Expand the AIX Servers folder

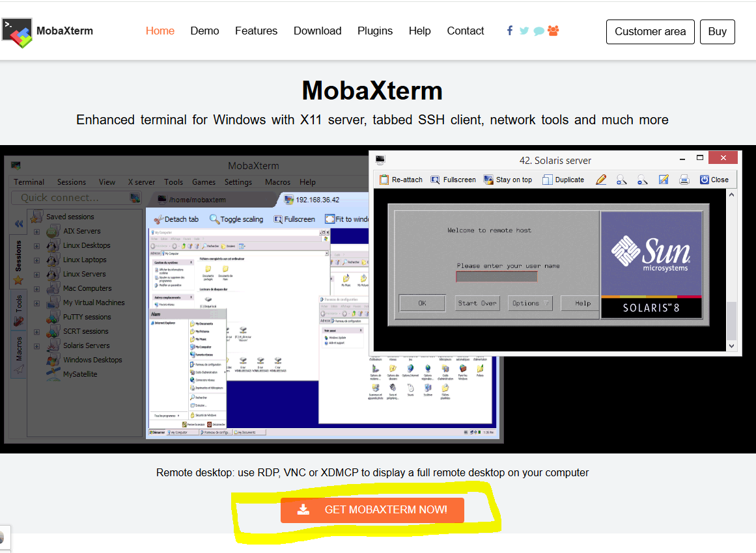[36, 232]
